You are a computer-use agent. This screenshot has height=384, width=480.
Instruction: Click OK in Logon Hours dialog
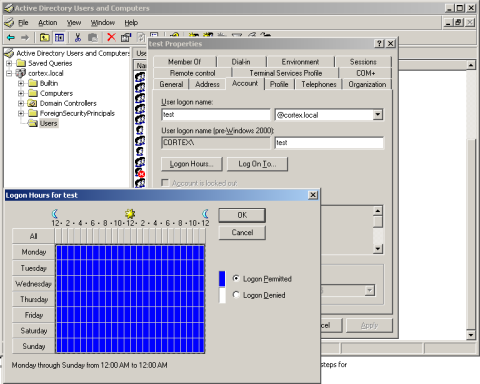(x=242, y=215)
